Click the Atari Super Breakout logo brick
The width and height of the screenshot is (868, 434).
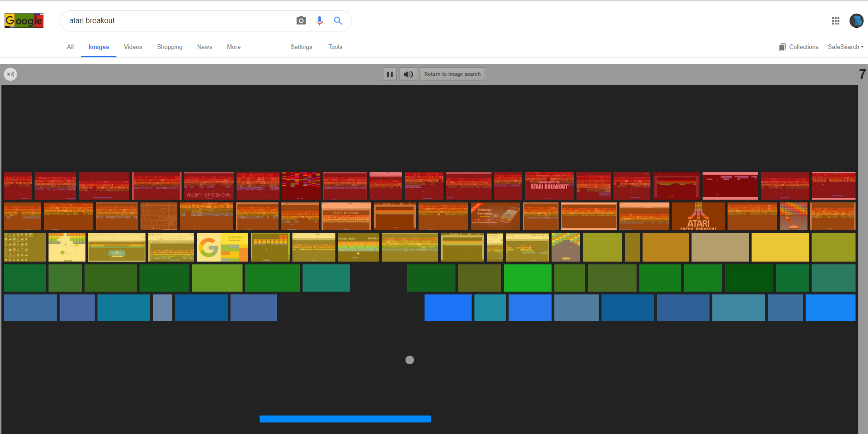(698, 216)
